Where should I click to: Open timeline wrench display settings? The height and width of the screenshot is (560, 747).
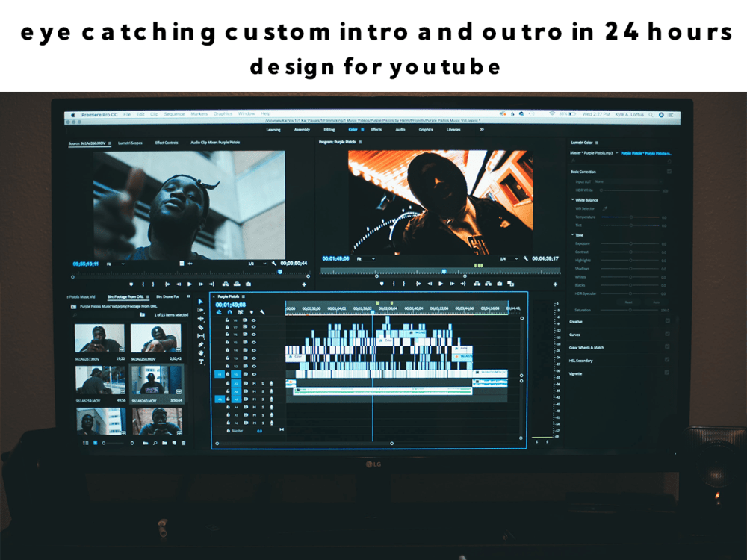tap(262, 312)
